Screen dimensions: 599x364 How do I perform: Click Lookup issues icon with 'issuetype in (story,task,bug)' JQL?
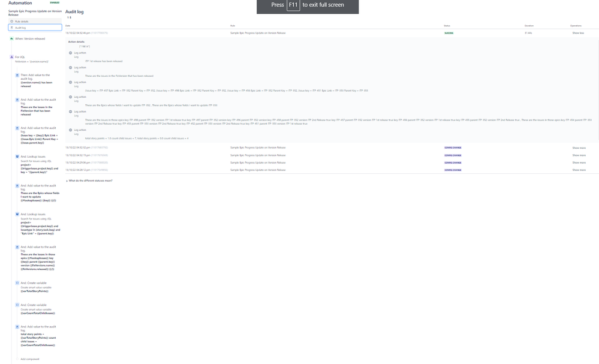click(x=17, y=214)
